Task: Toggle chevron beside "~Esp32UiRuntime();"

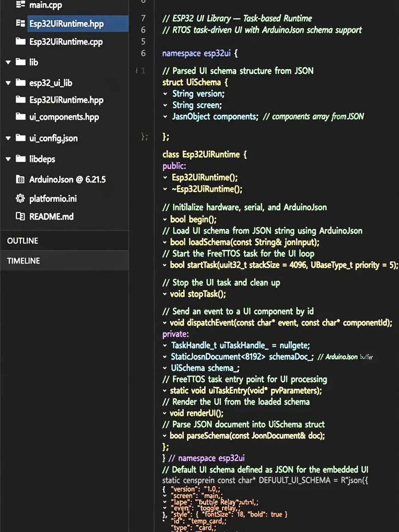Action: coord(165,189)
